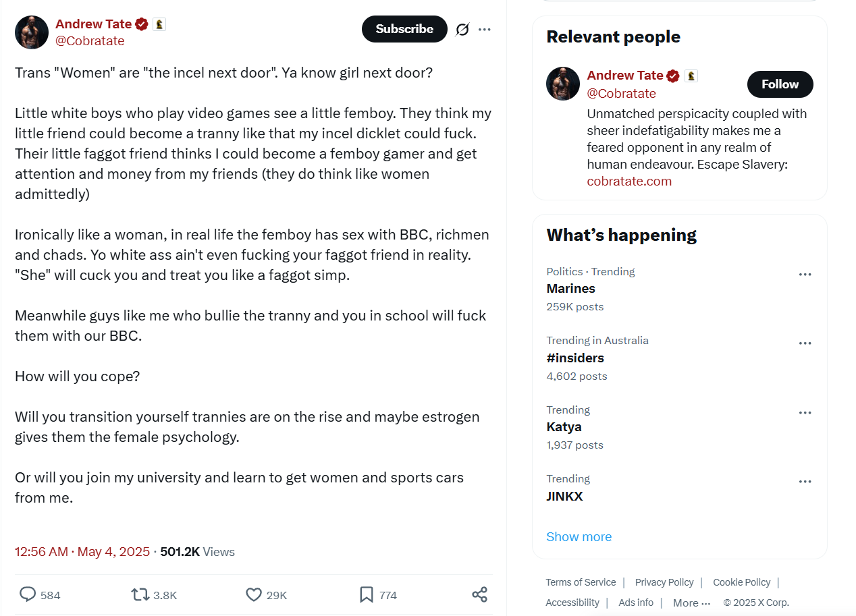Open the Privacy Policy footer link
Screen dimensions: 856x616
pos(664,582)
